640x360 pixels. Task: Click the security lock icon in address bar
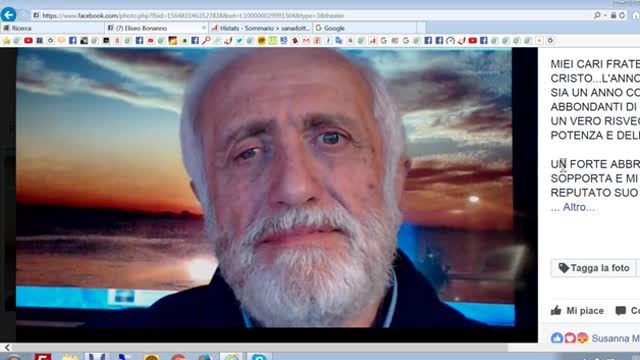pyautogui.click(x=613, y=16)
